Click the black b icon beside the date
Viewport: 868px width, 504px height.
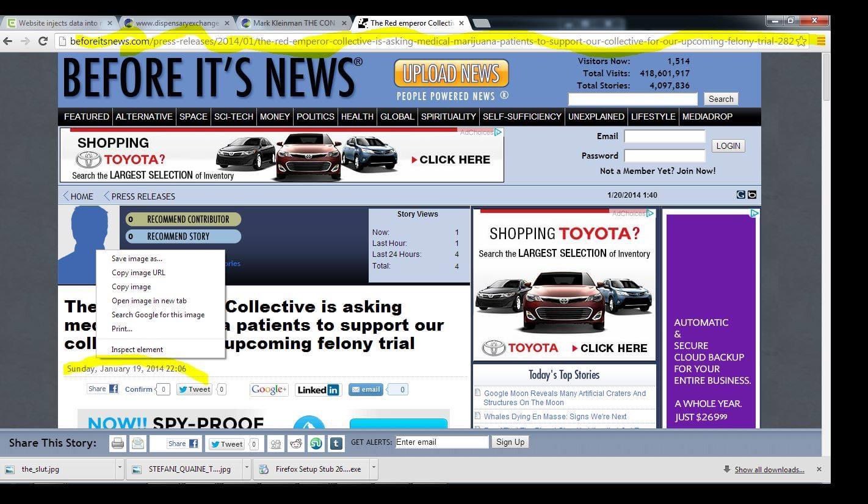pyautogui.click(x=752, y=195)
